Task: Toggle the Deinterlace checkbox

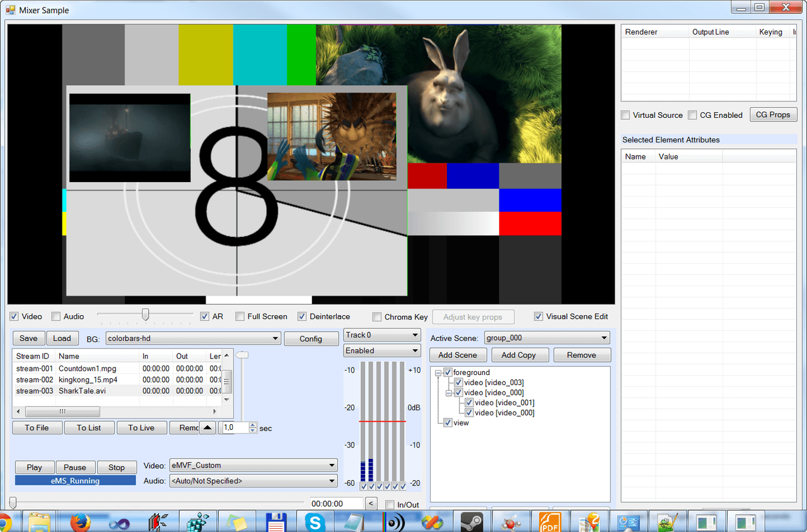Action: point(302,316)
